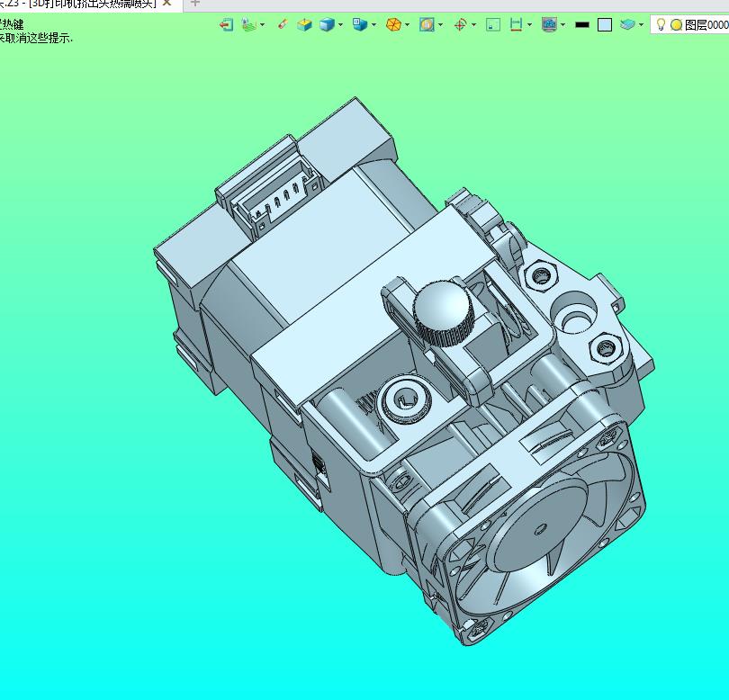Image resolution: width=729 pixels, height=700 pixels.
Task: Click the stacked layers icon
Action: click(627, 24)
